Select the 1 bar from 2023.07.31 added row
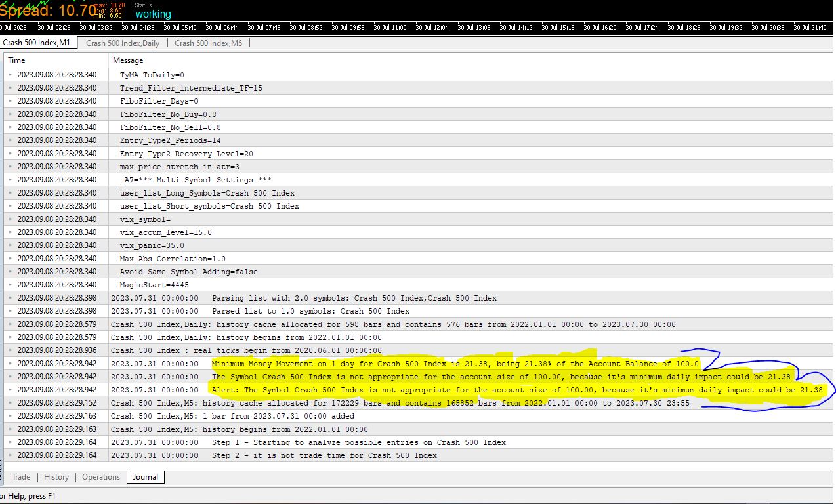 pos(419,416)
